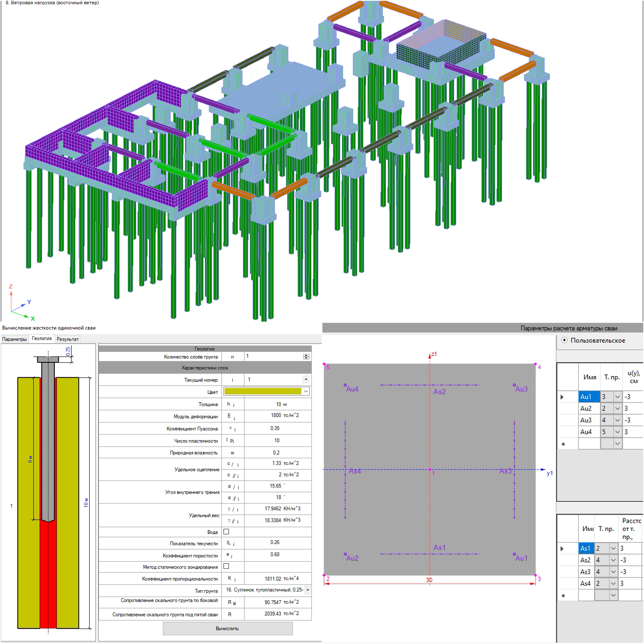This screenshot has width=644, height=644.
Task: Click the row pointer arrow beside Au1
Action: [x=562, y=397]
